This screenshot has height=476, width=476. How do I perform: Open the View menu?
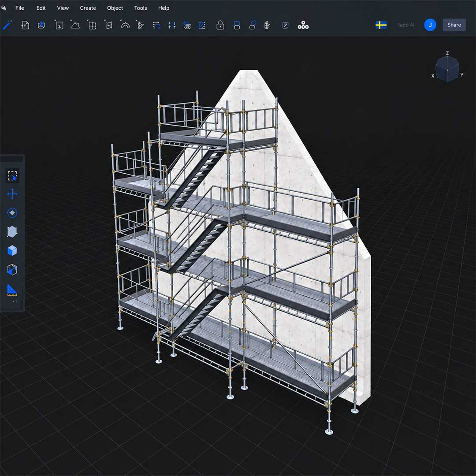(x=63, y=8)
